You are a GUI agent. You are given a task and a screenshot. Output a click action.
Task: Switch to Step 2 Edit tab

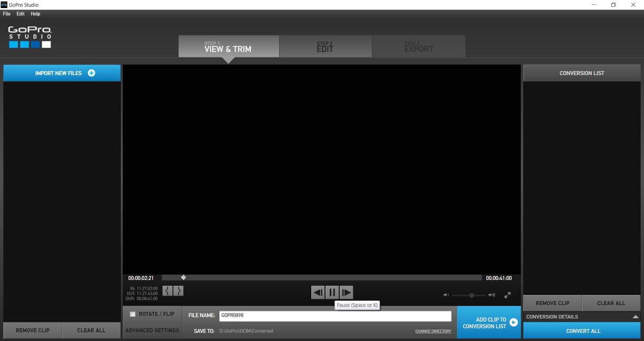click(x=325, y=47)
